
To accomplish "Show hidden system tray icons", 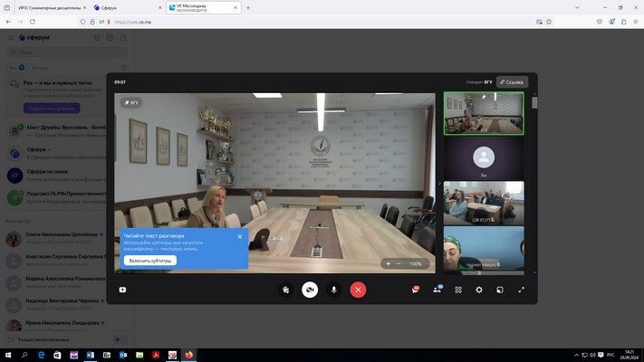I will click(x=576, y=355).
